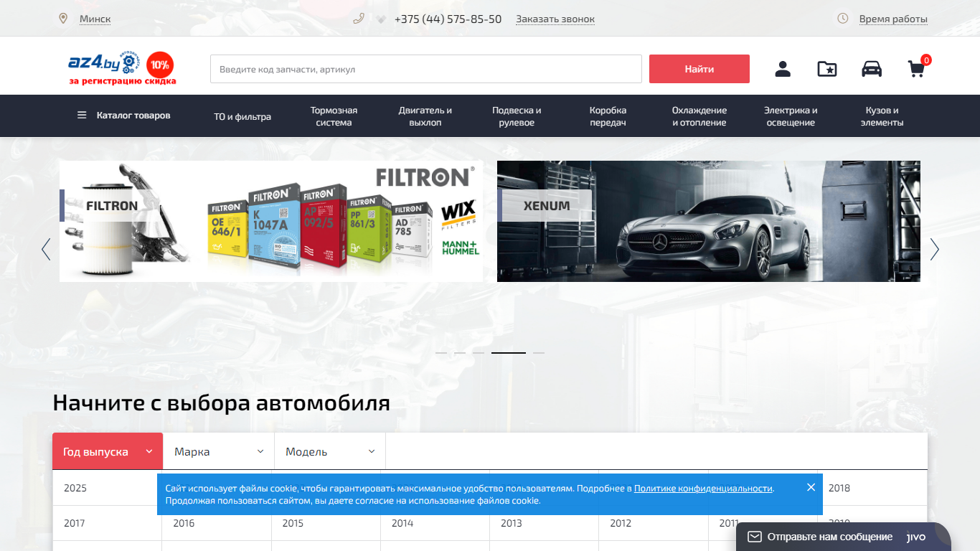Open the Подвеска и рулевое menu item
Viewport: 980px width, 551px height.
click(x=517, y=116)
